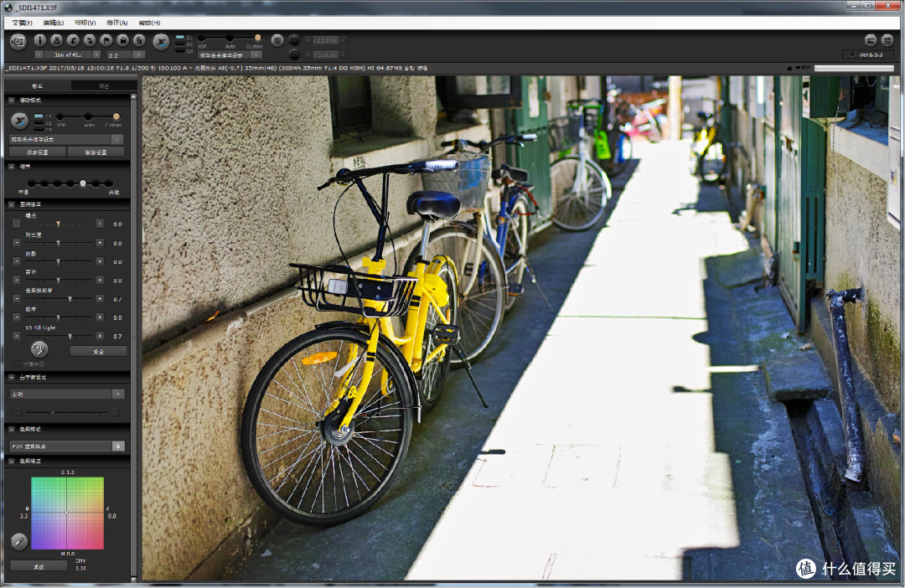Click the upper square icon beside grid icon
905x588 pixels.
(x=294, y=40)
